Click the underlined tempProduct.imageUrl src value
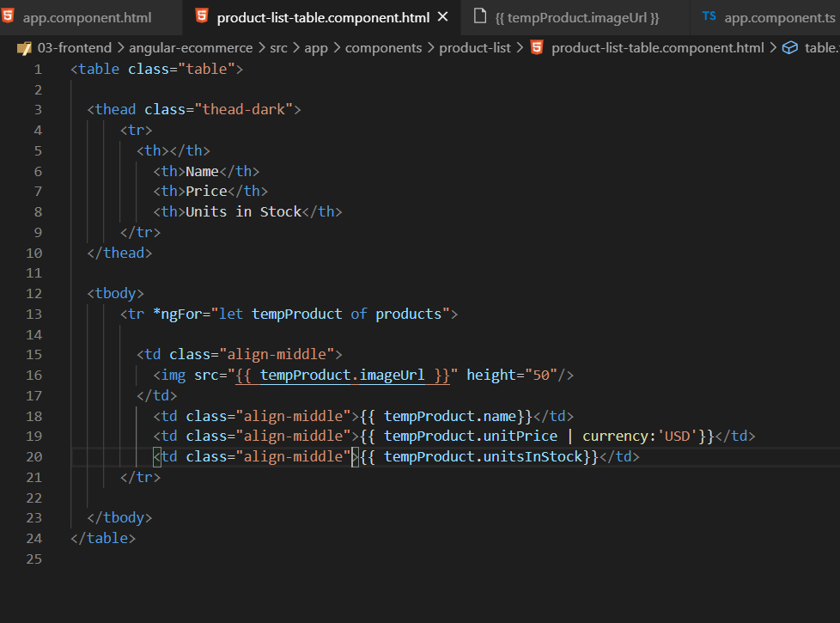The height and width of the screenshot is (623, 840). tap(343, 376)
